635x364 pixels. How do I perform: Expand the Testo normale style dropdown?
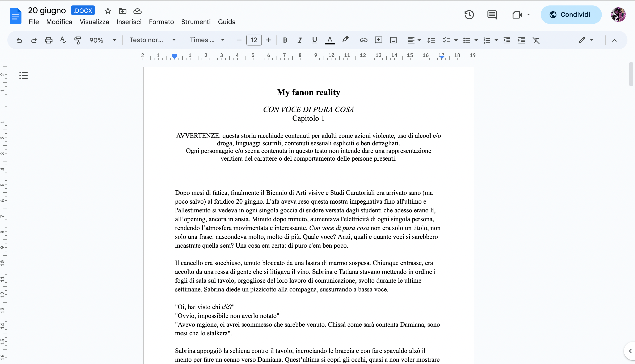tap(152, 40)
